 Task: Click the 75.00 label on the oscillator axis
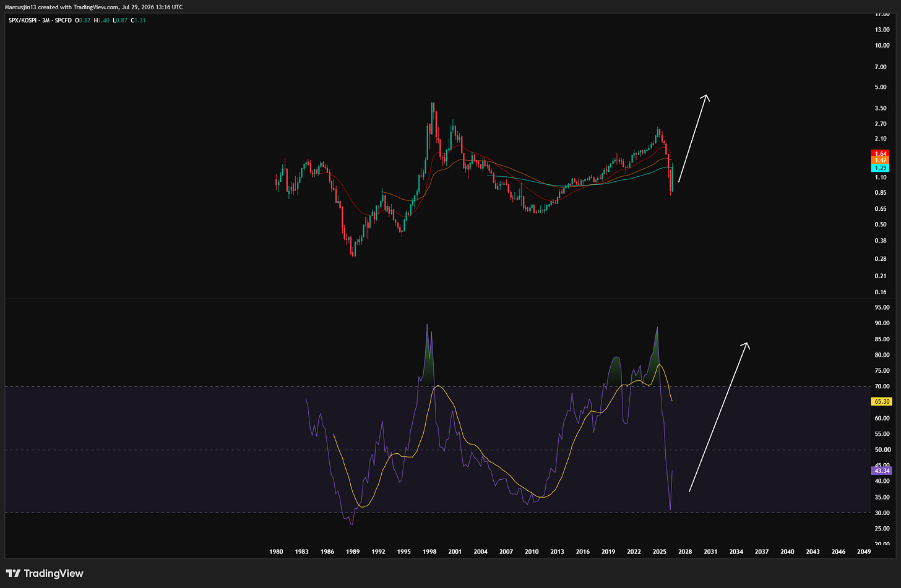pos(882,371)
